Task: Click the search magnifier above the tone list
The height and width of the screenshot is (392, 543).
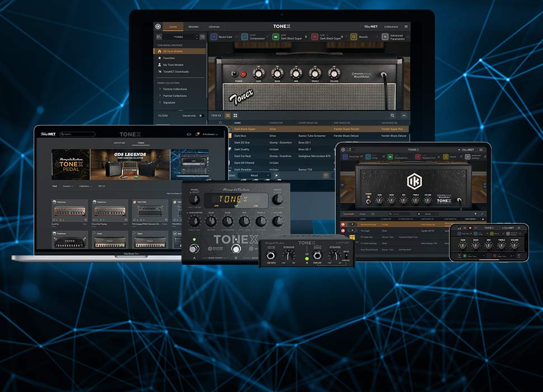Action: 391,115
